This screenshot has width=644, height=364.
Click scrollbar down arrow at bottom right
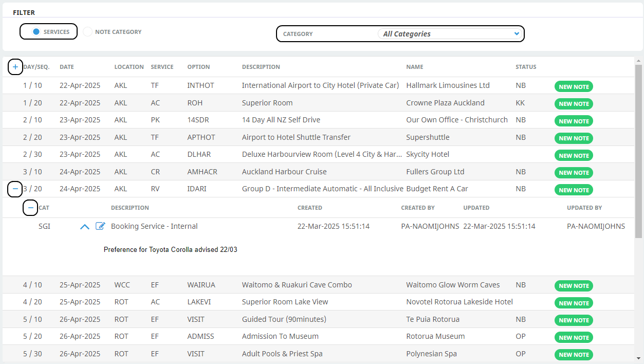[x=639, y=358]
